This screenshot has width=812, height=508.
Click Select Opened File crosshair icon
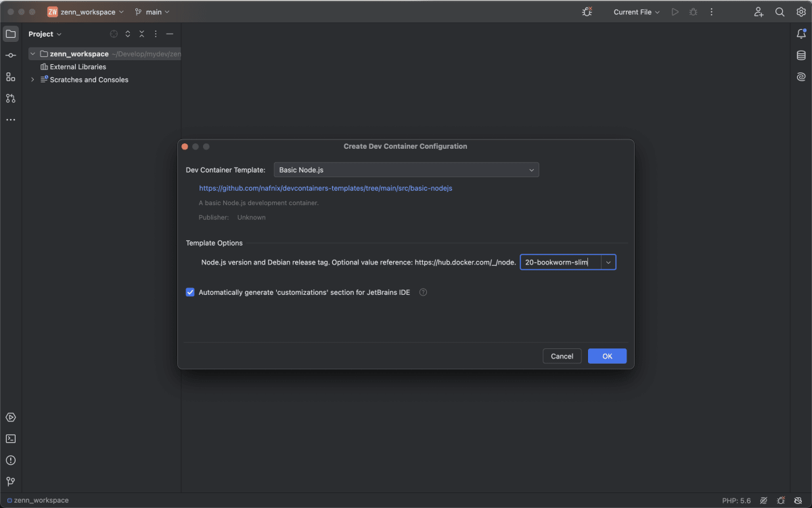click(114, 34)
